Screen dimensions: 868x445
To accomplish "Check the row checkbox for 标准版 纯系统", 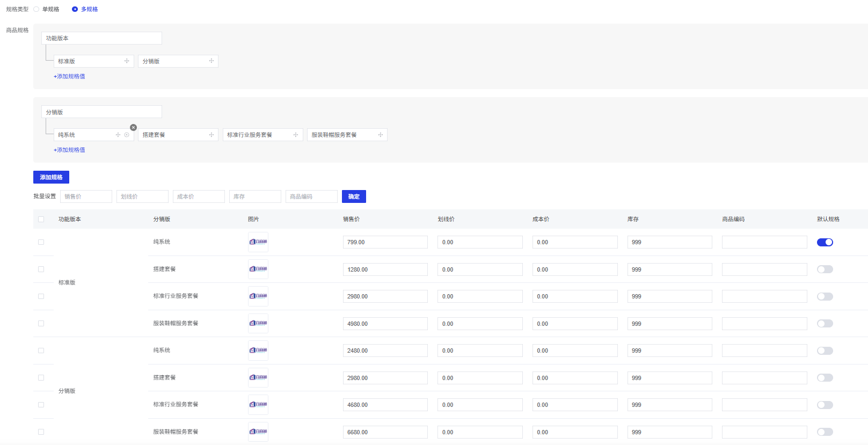I will click(x=41, y=242).
